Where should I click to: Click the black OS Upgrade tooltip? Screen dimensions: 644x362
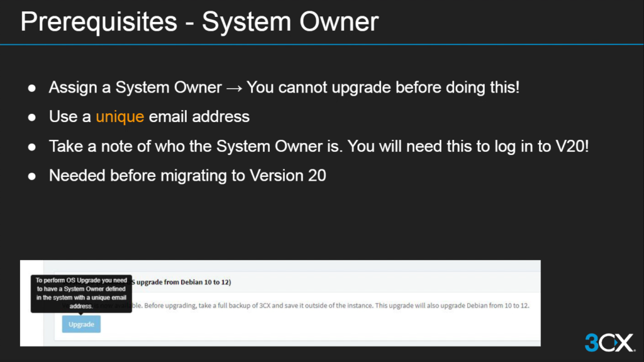coord(81,293)
